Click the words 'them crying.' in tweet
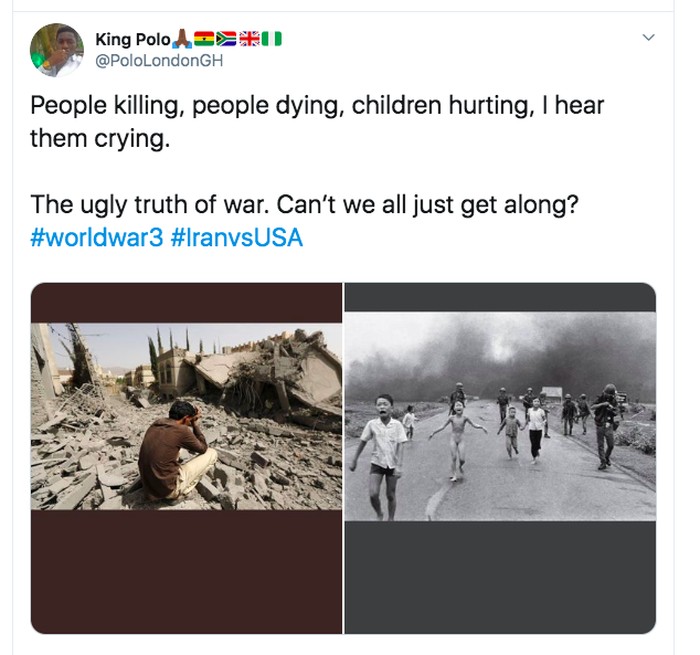 100,139
